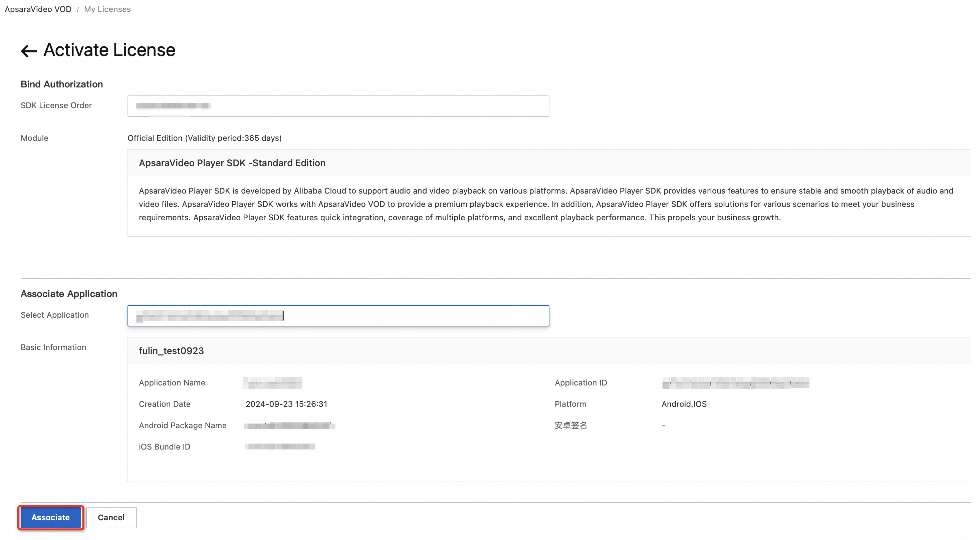Click the Associate Application section title

(x=69, y=294)
